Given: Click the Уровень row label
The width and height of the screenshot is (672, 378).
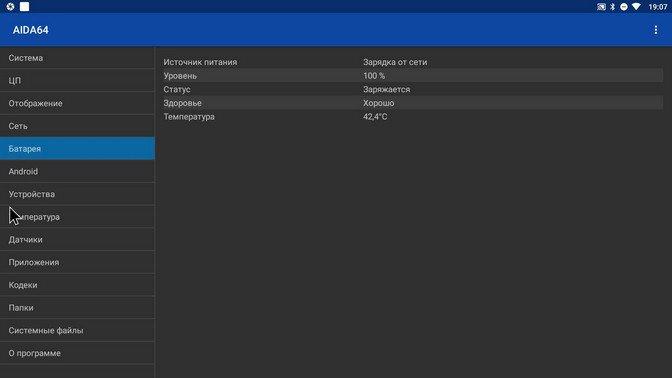Looking at the screenshot, I should (180, 76).
